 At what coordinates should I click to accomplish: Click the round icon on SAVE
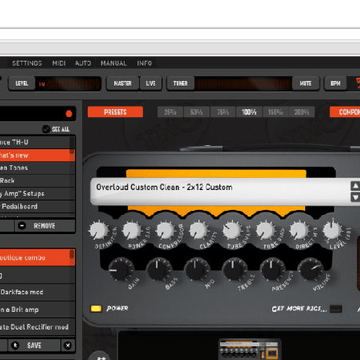[x=15, y=345]
